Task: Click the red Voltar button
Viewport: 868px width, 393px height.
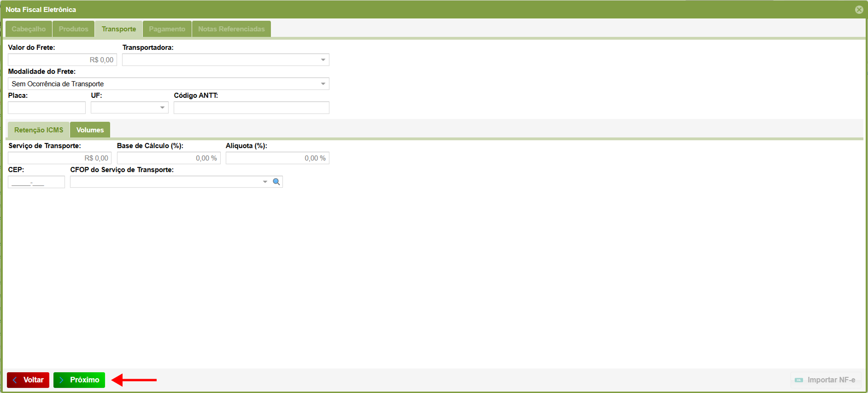Action: (x=28, y=380)
